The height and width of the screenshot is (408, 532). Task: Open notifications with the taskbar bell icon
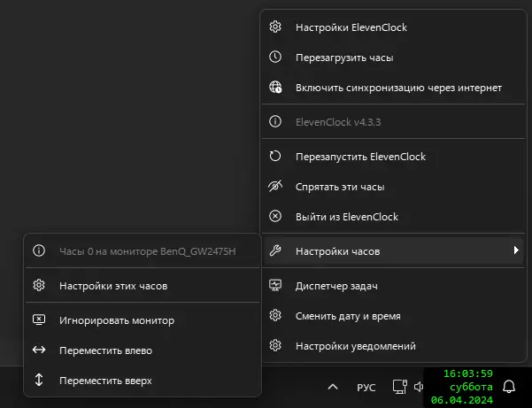(x=509, y=387)
